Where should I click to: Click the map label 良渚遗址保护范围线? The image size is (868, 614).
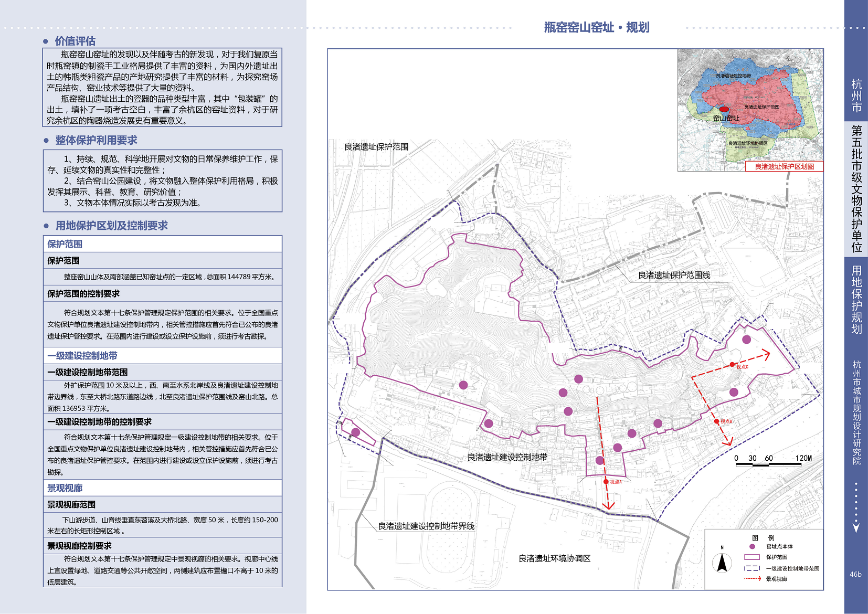(x=674, y=275)
